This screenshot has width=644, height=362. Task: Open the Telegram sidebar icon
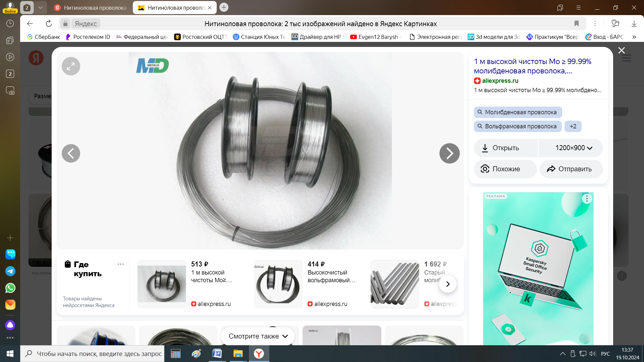click(x=10, y=271)
